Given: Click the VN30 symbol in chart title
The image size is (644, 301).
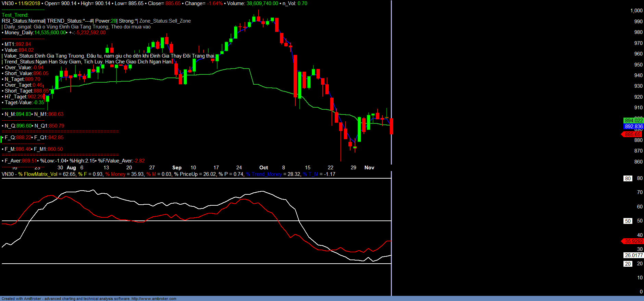Looking at the screenshot, I should (x=8, y=3).
